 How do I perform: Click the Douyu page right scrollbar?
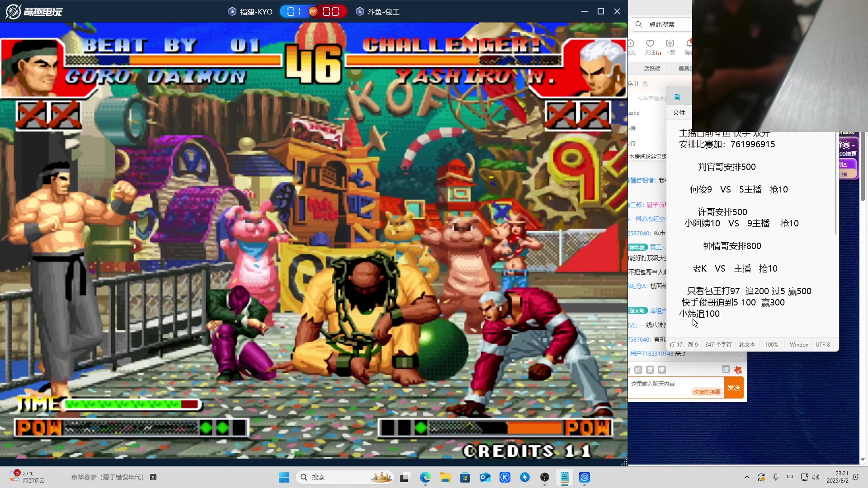(x=863, y=167)
